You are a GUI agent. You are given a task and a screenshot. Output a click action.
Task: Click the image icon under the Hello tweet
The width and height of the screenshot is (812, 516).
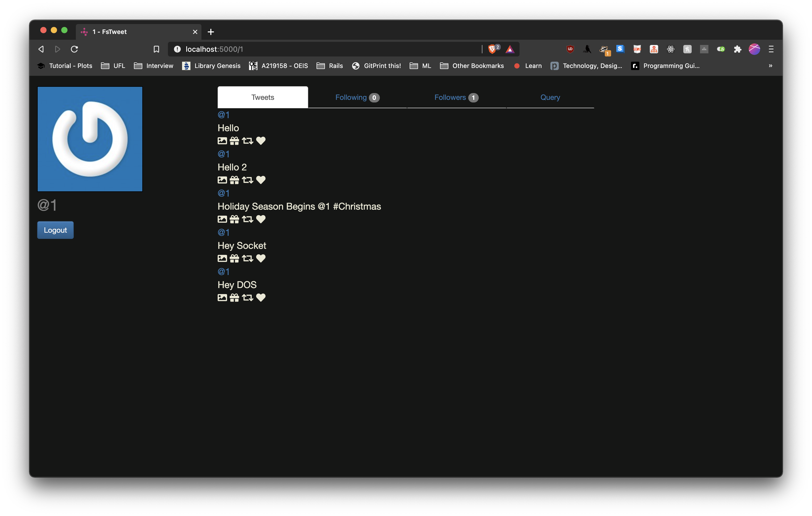click(x=222, y=141)
